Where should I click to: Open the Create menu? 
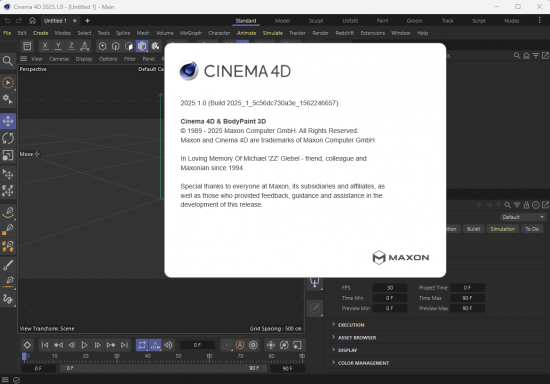tap(41, 33)
